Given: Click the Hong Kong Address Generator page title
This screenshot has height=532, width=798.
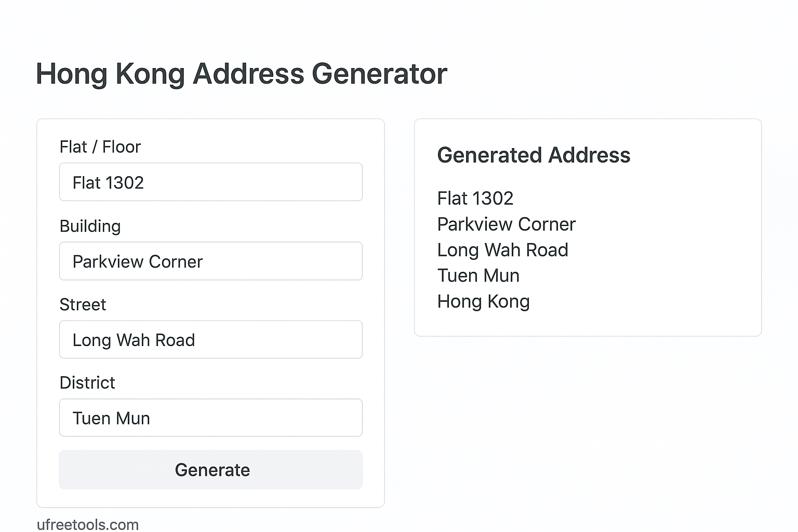Looking at the screenshot, I should [x=242, y=74].
